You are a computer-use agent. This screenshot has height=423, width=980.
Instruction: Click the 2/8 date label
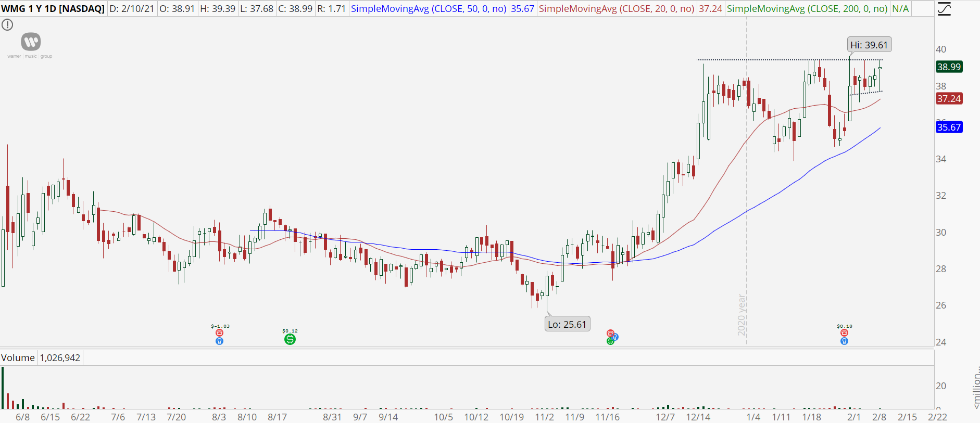[880, 417]
